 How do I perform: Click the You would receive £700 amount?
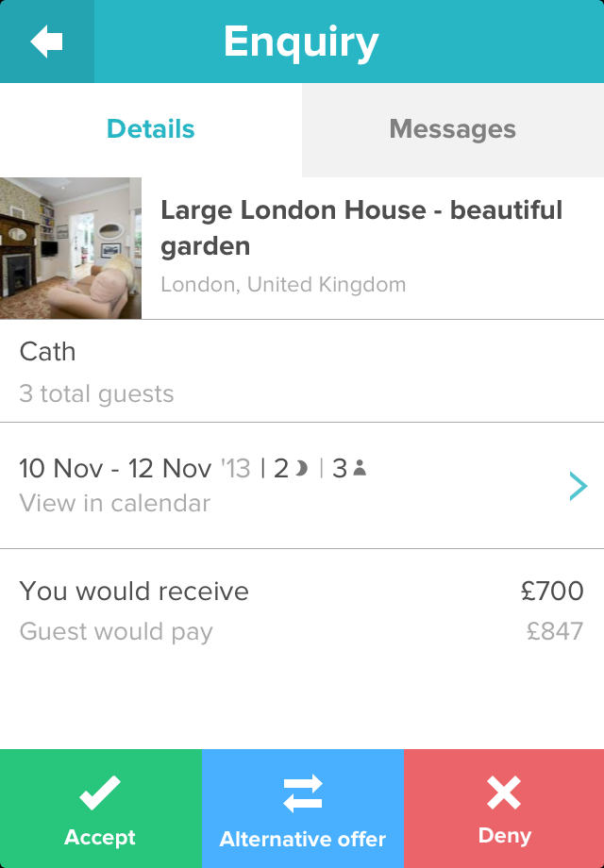coord(552,592)
